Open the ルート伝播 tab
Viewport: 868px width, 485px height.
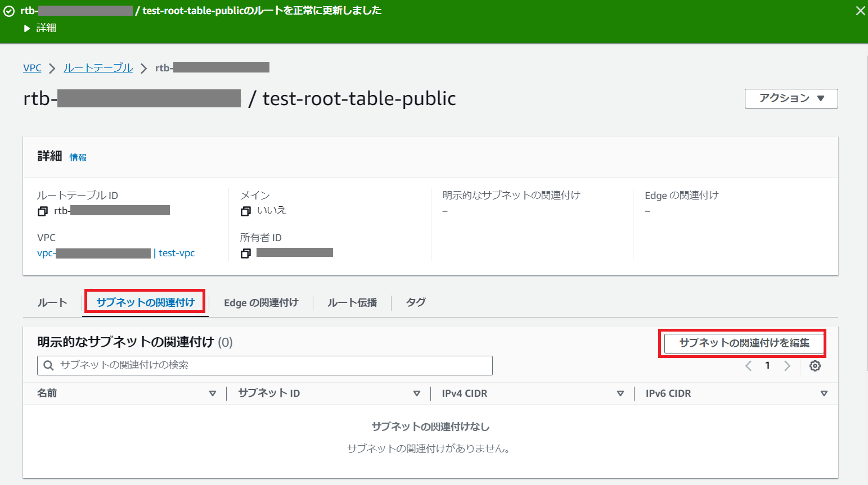point(352,303)
